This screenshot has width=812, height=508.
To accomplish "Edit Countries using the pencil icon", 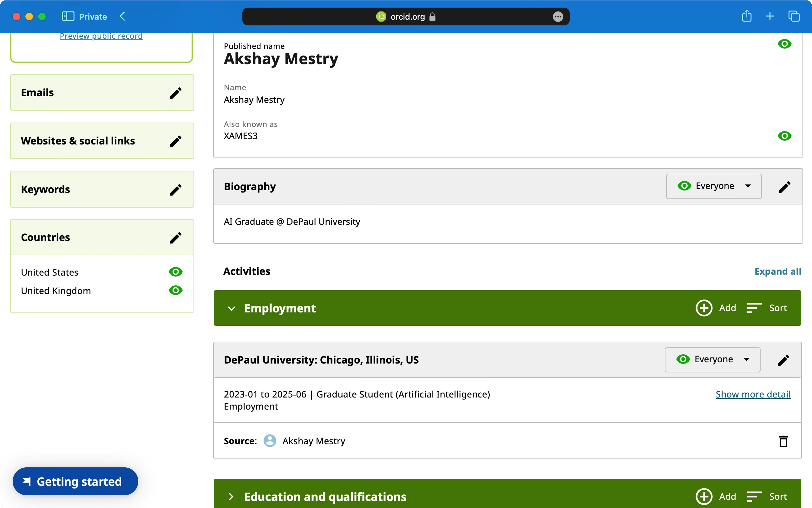I will 175,237.
